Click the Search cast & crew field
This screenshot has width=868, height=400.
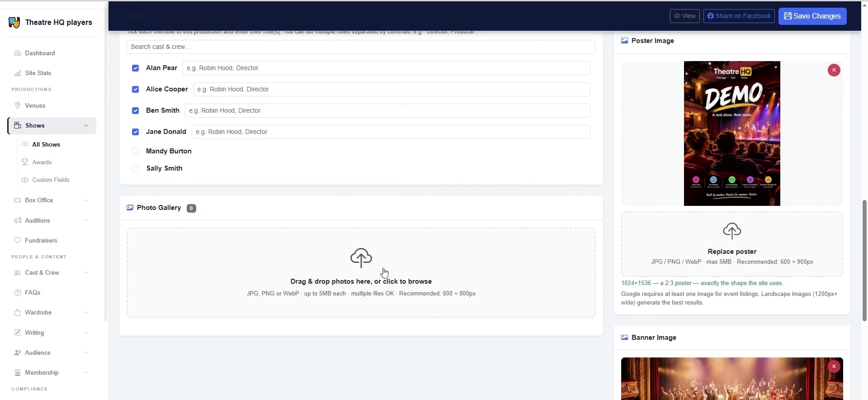pyautogui.click(x=361, y=47)
